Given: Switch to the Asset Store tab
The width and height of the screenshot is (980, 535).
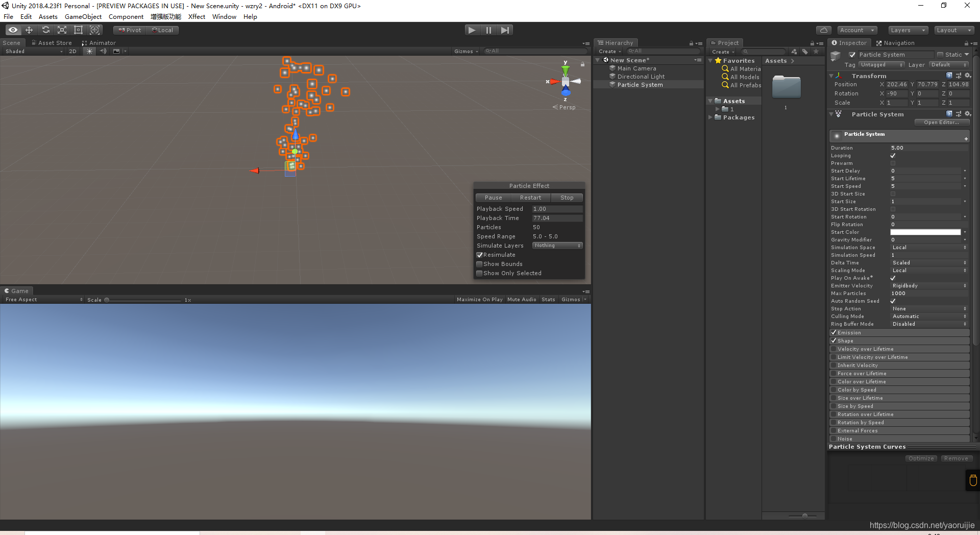Looking at the screenshot, I should pyautogui.click(x=52, y=43).
